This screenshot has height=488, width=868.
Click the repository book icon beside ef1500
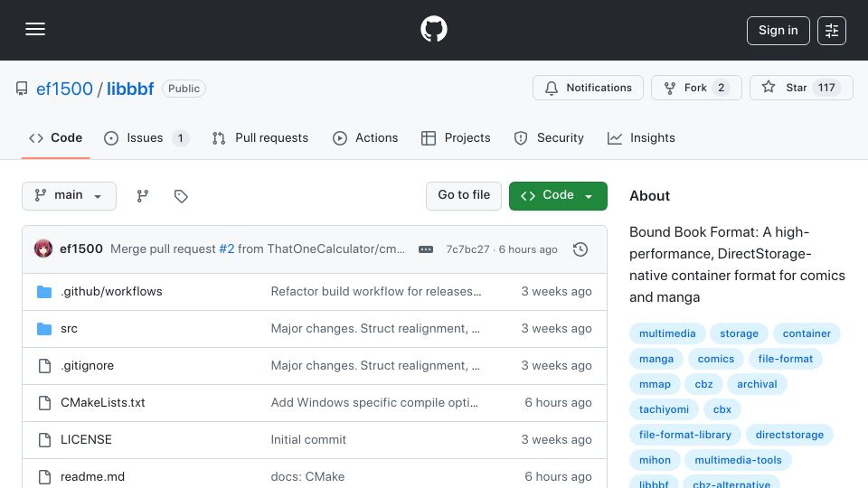coord(22,89)
